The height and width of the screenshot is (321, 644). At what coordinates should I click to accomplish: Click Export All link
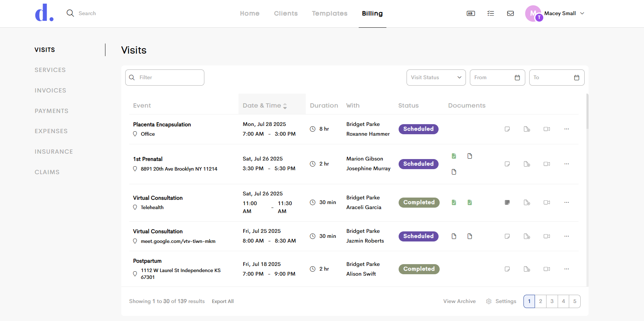[223, 301]
